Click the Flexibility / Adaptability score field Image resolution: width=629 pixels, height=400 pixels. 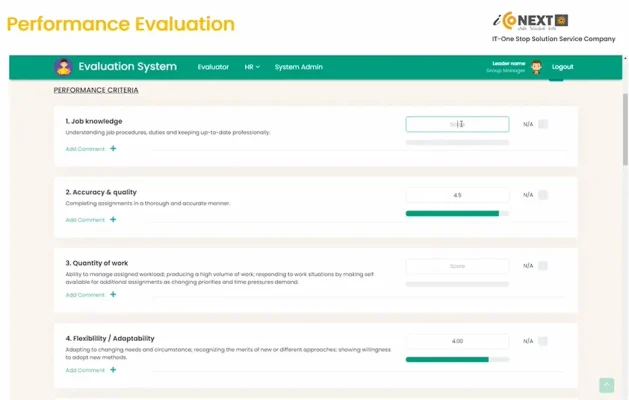tap(457, 341)
